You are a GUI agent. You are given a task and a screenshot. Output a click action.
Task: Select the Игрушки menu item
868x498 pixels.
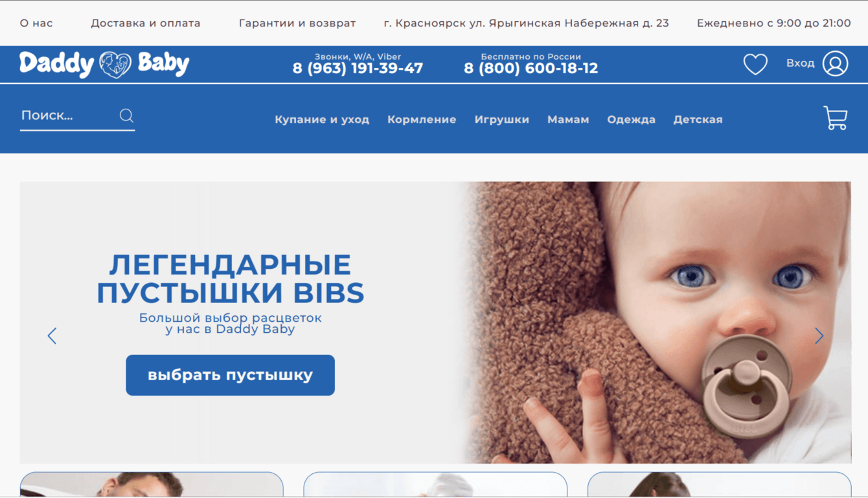coord(501,120)
